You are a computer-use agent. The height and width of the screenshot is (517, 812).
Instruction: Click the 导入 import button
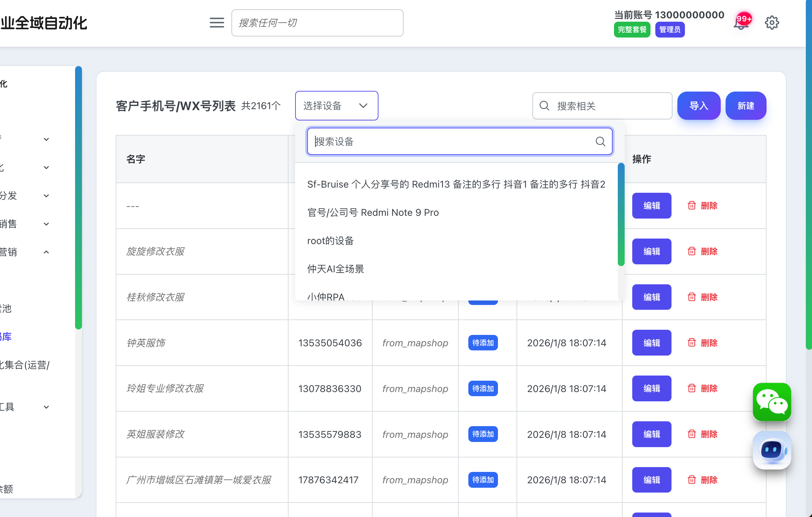[x=698, y=106]
